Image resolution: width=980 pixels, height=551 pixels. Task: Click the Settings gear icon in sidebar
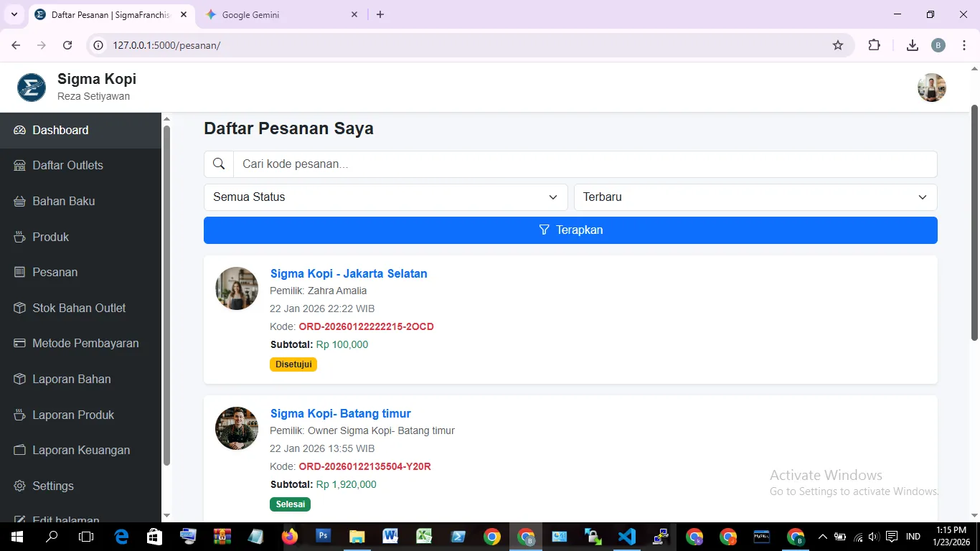click(x=19, y=486)
